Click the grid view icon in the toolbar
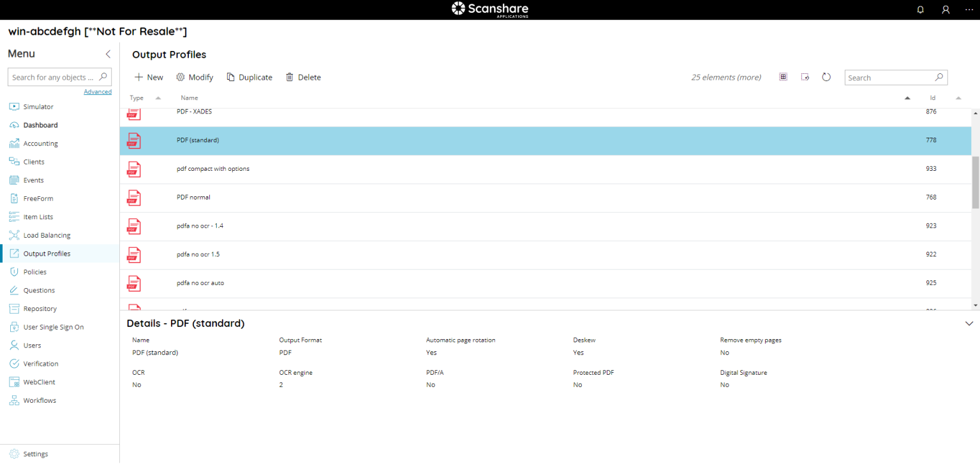Viewport: 980px width, 464px height. 783,76
